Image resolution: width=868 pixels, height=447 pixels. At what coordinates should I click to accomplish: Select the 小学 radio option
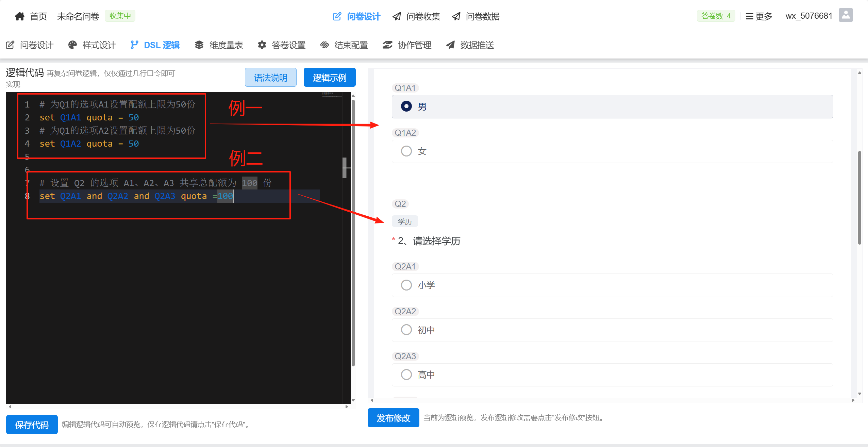tap(406, 285)
